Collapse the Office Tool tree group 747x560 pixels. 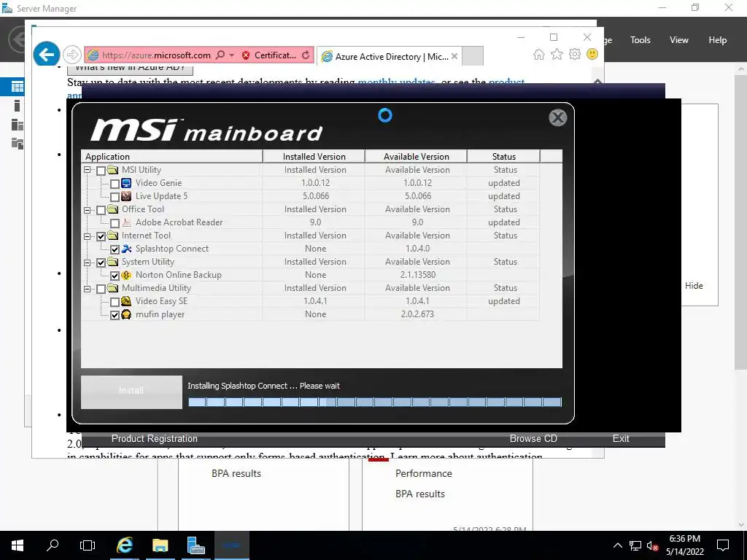point(88,209)
